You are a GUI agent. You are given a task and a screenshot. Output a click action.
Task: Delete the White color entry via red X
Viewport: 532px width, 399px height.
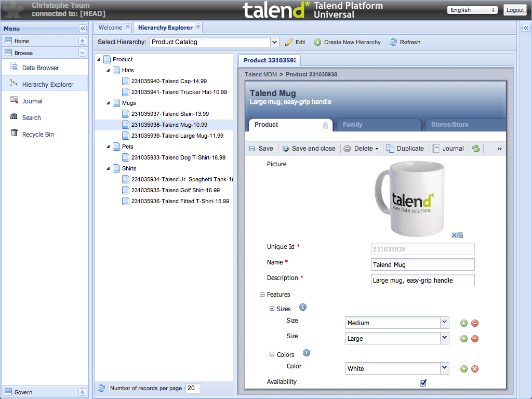pos(474,369)
